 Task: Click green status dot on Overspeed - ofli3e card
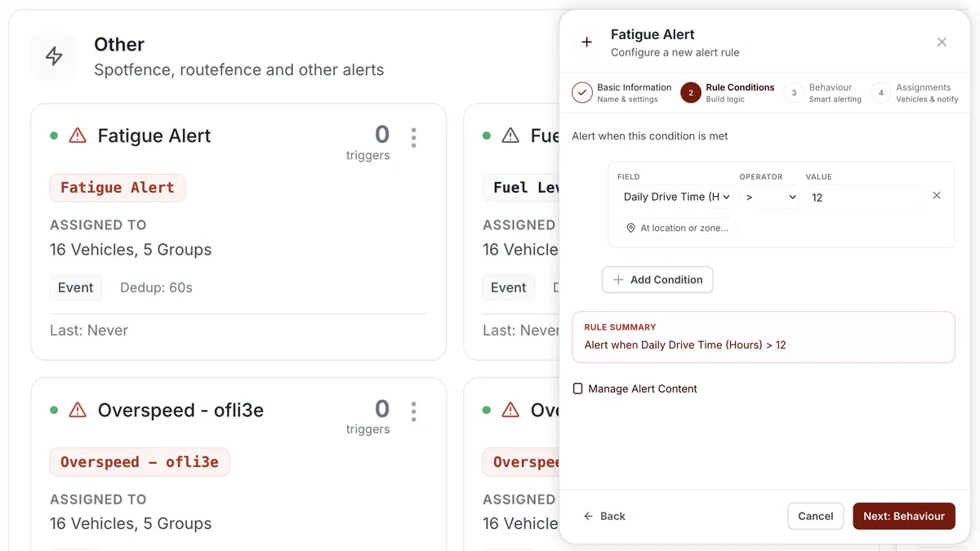tap(54, 410)
